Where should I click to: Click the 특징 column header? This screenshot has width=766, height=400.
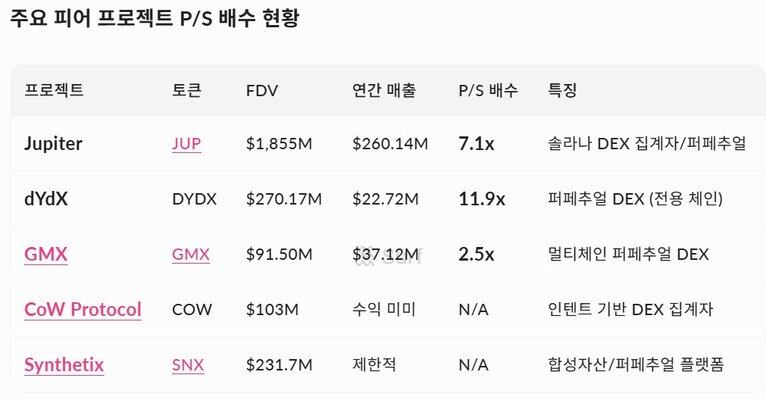click(562, 90)
